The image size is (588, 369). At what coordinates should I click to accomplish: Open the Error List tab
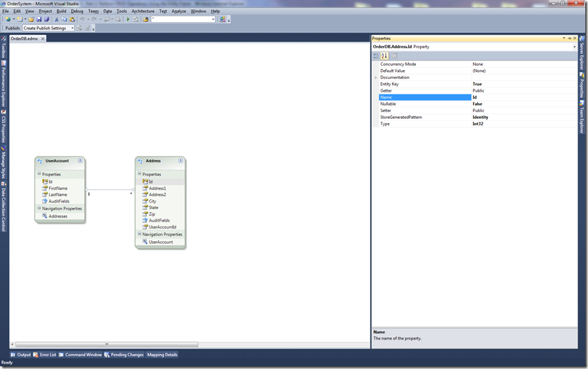[45, 355]
